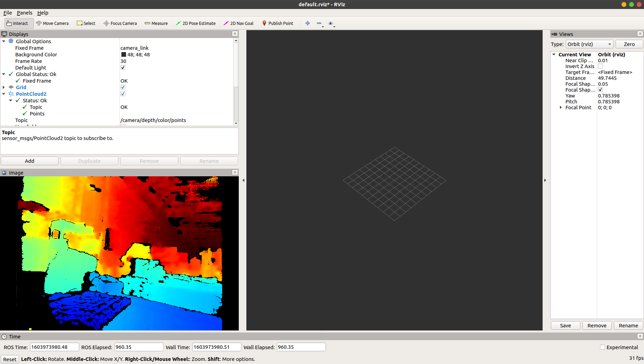Collapse the Global Options section
The image size is (644, 364).
[x=4, y=41]
